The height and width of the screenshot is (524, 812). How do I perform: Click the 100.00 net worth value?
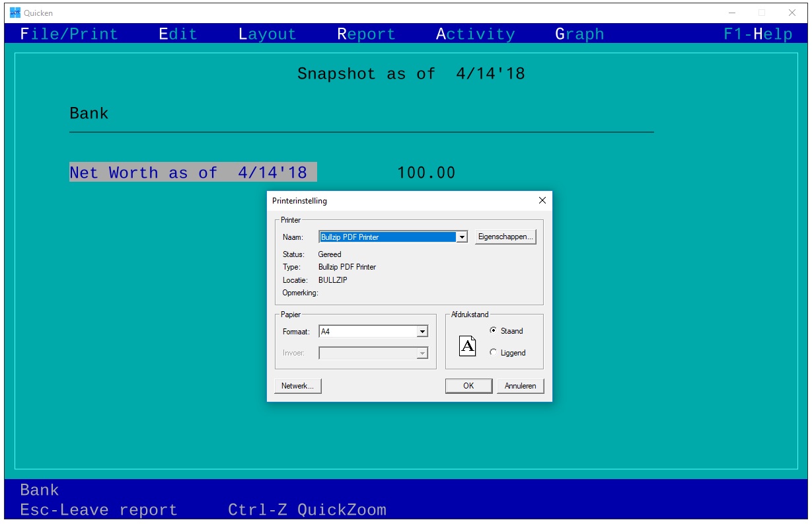(x=426, y=173)
